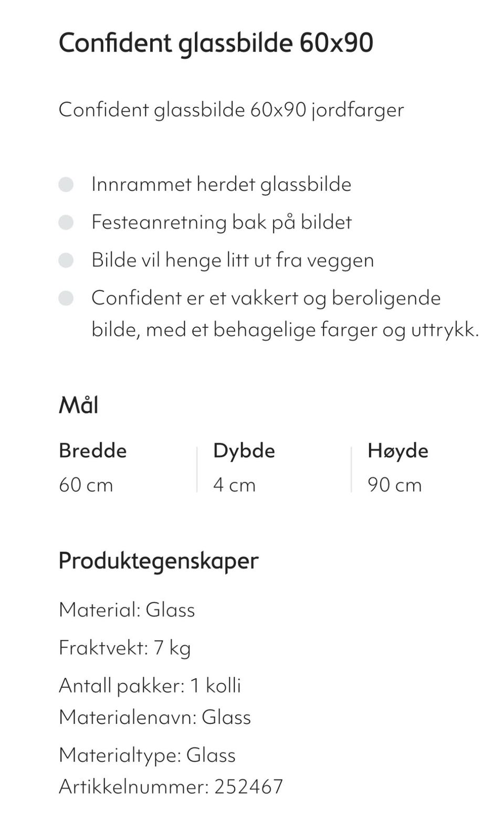Image resolution: width=504 pixels, height=839 pixels.
Task: Click the 'Dybde' measurement label
Action: (244, 451)
